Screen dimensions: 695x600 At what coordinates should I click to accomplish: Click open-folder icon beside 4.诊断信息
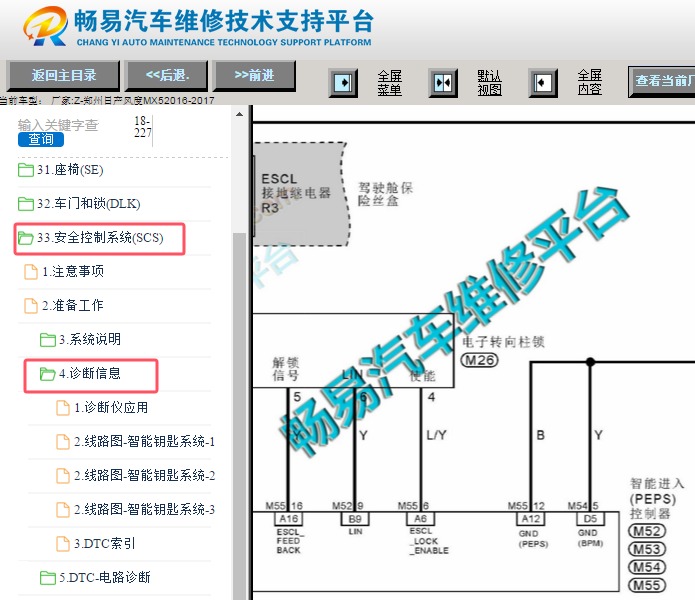pyautogui.click(x=48, y=374)
